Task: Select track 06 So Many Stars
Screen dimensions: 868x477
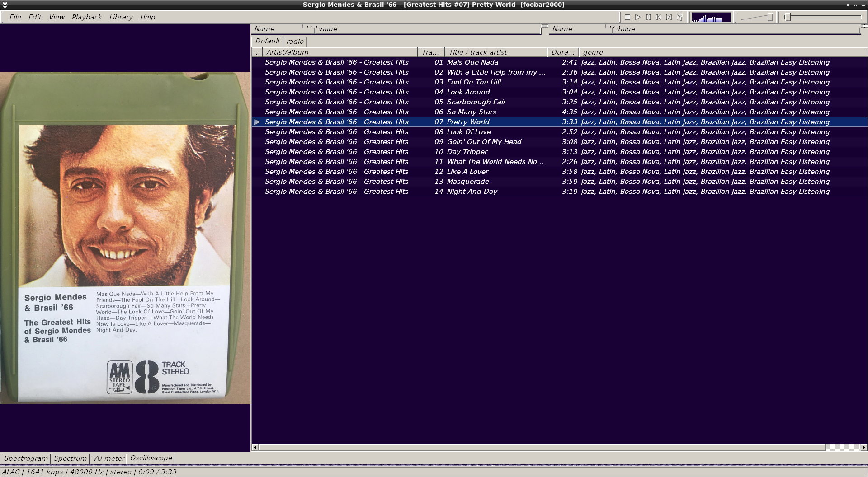Action: (x=559, y=112)
